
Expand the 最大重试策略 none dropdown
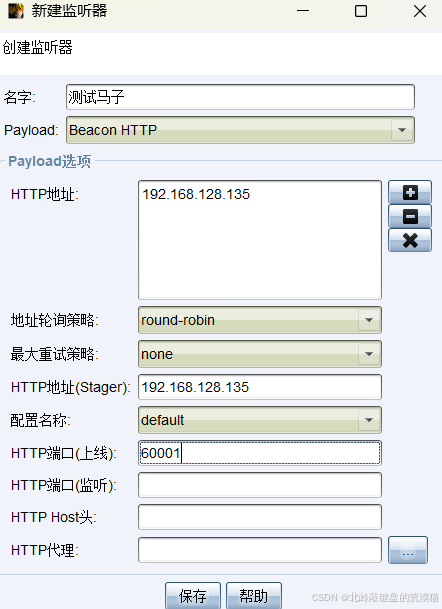(x=260, y=354)
